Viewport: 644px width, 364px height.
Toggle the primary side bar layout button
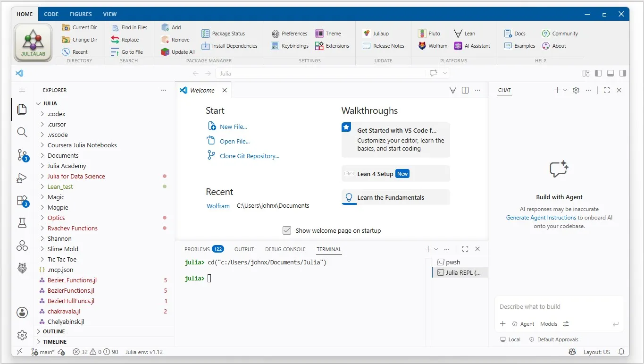pos(598,73)
